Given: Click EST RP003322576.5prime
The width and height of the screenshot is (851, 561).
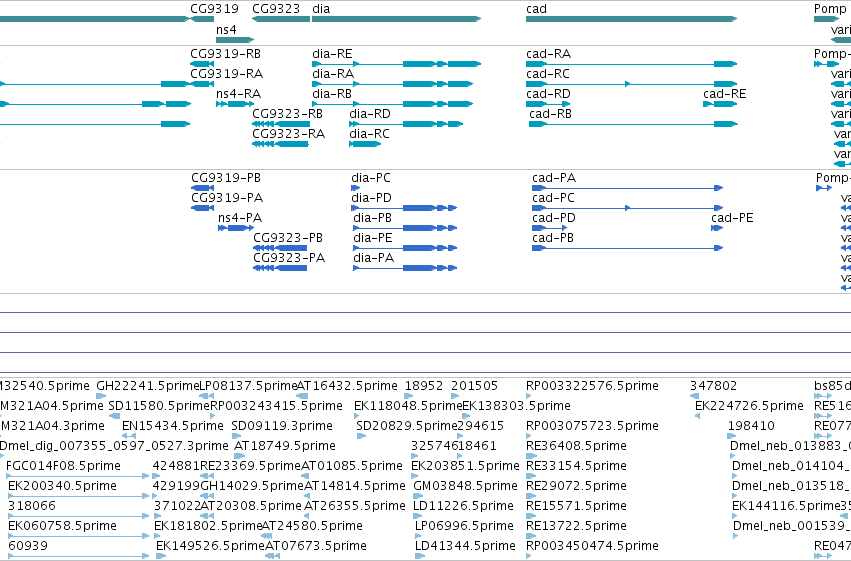Looking at the screenshot, I should (592, 386).
